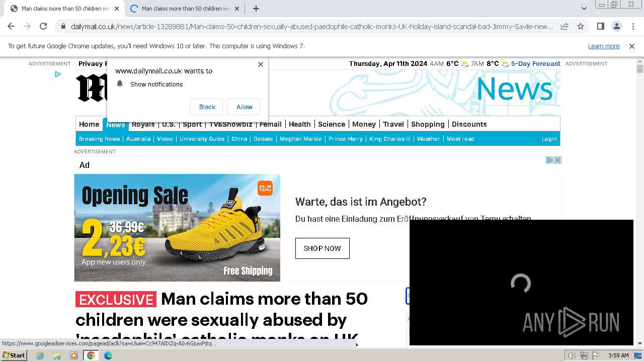Open Australia sub-link

138,139
